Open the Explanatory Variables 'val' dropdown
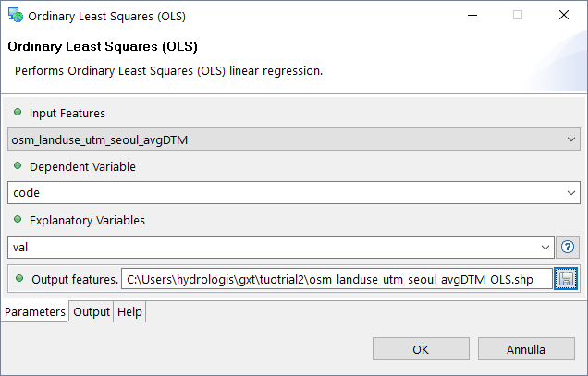Screen dimensions: 588x376 (x=280, y=247)
